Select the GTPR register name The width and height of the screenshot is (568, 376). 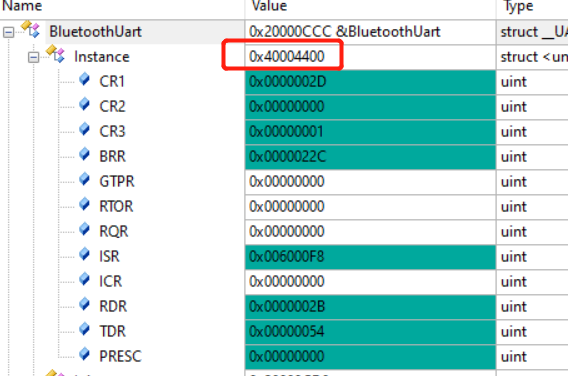coord(117,182)
